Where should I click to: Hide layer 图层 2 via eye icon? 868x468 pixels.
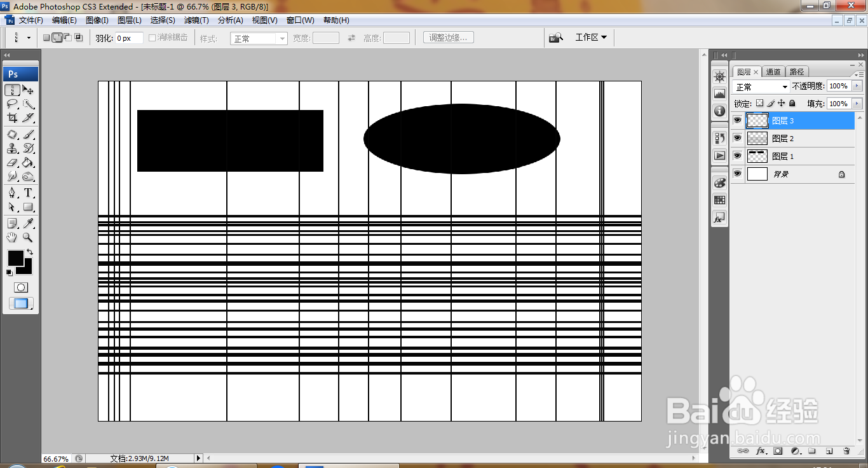tap(738, 138)
